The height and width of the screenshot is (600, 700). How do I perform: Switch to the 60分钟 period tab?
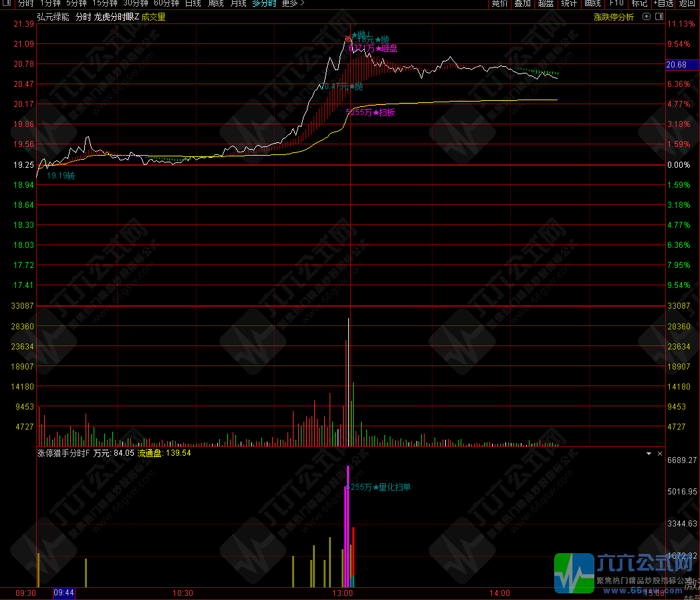coord(166,3)
